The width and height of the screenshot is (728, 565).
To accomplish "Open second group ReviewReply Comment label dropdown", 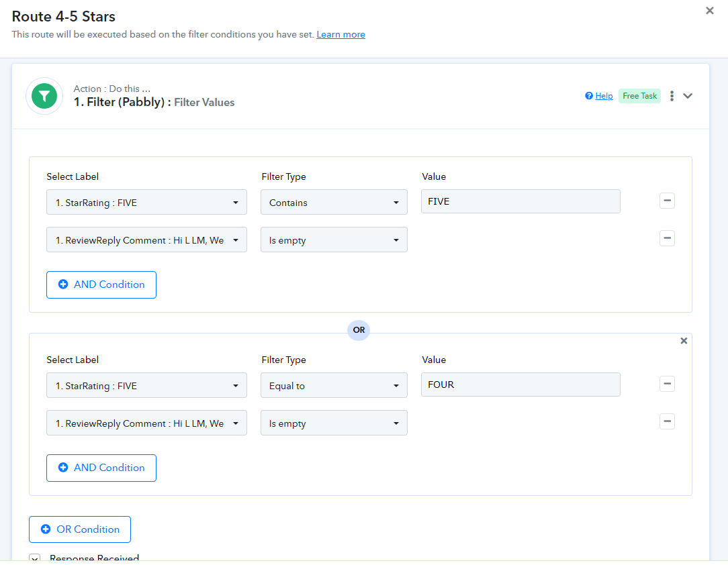I will coord(146,423).
